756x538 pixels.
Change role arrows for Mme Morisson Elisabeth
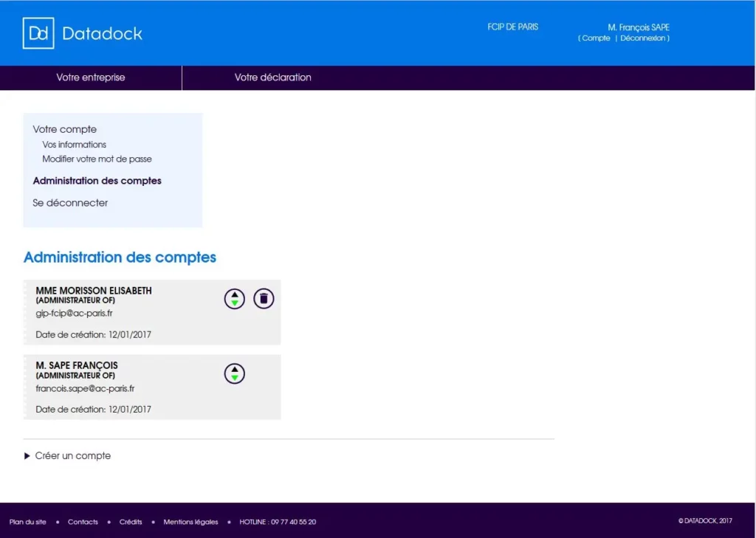(x=234, y=299)
